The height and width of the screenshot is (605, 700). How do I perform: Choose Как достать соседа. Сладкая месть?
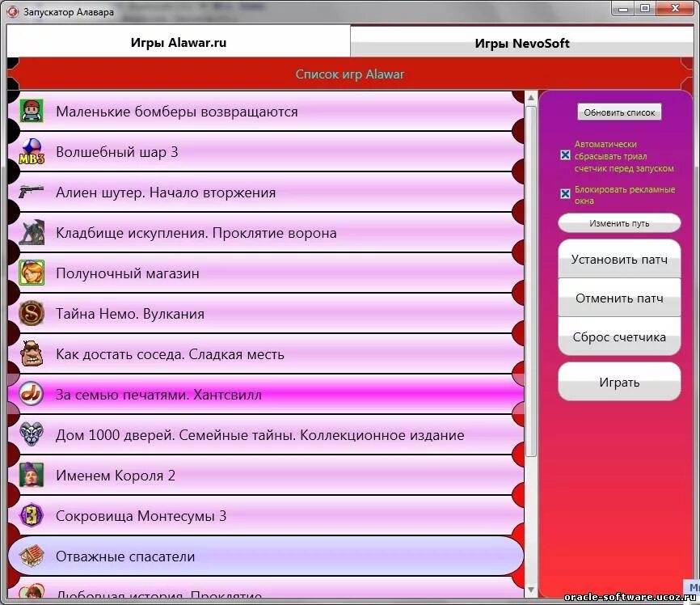pyautogui.click(x=266, y=353)
